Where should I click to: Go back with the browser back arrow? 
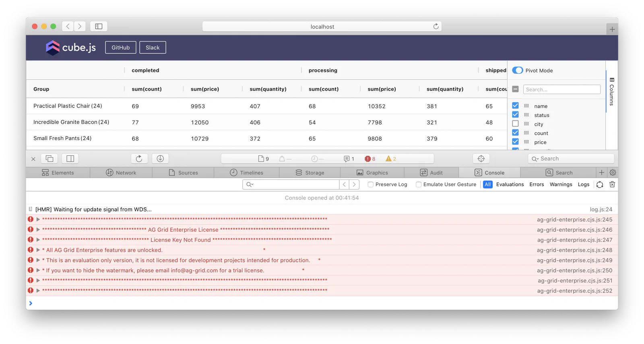point(68,27)
